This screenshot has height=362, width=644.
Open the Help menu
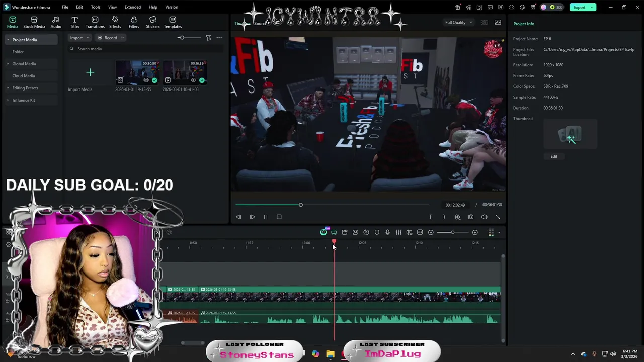click(x=153, y=7)
